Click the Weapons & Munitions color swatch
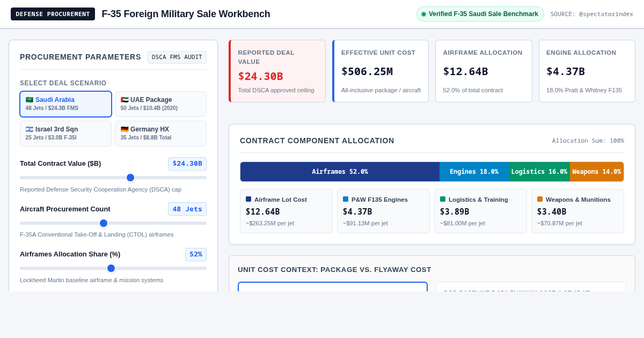 click(x=540, y=199)
